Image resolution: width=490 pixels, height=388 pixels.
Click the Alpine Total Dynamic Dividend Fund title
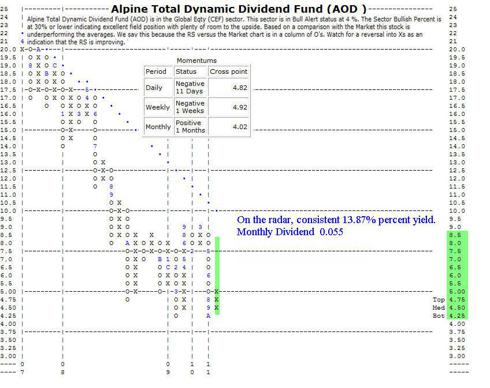pyautogui.click(x=239, y=9)
